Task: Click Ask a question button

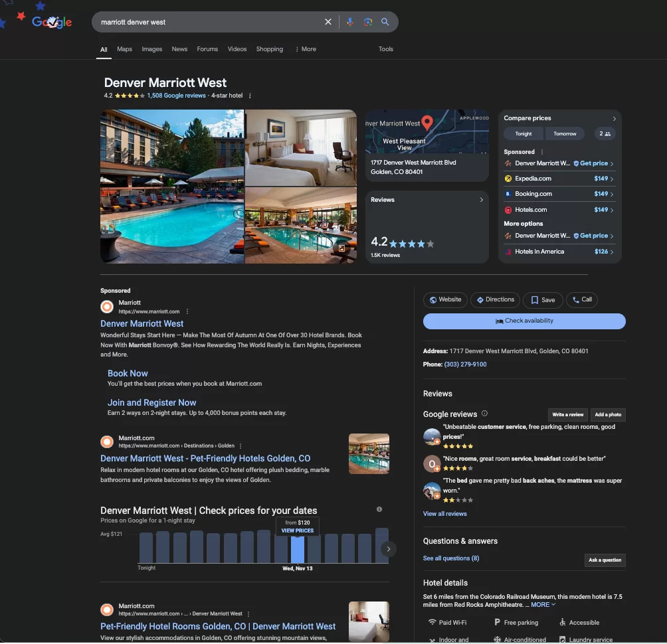Action: click(605, 560)
